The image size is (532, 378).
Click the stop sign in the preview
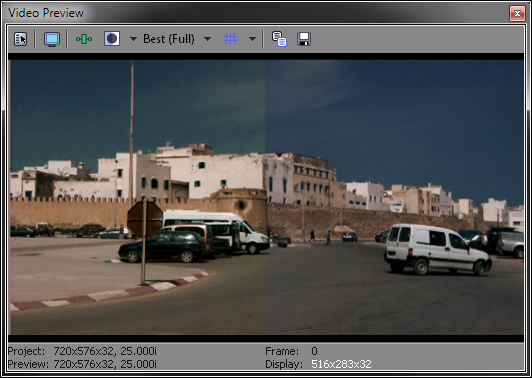click(x=145, y=219)
